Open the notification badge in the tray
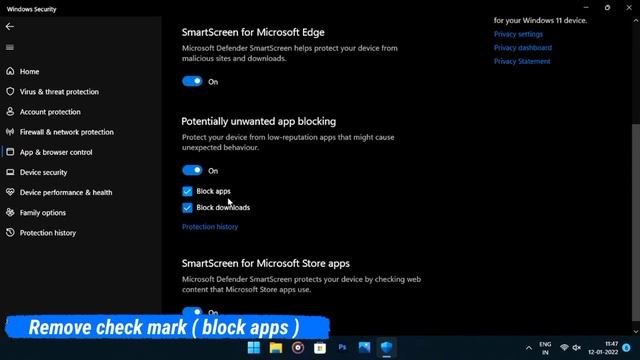The image size is (640, 360). (627, 348)
